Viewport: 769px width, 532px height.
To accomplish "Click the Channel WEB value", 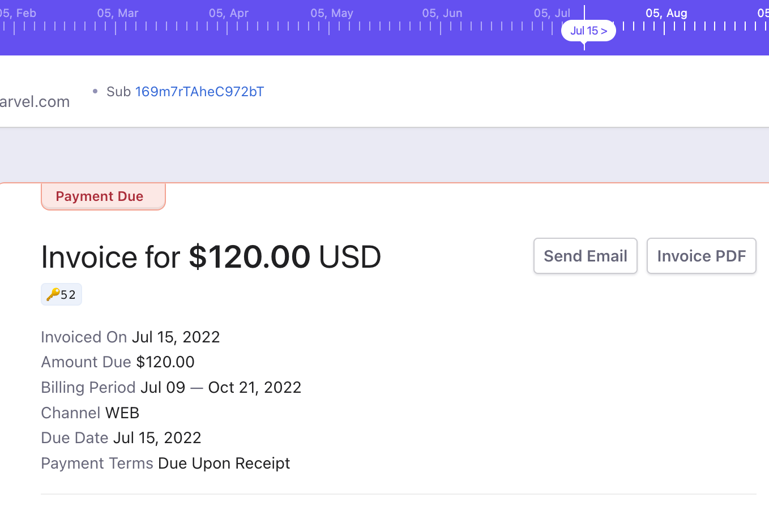I will [x=122, y=413].
